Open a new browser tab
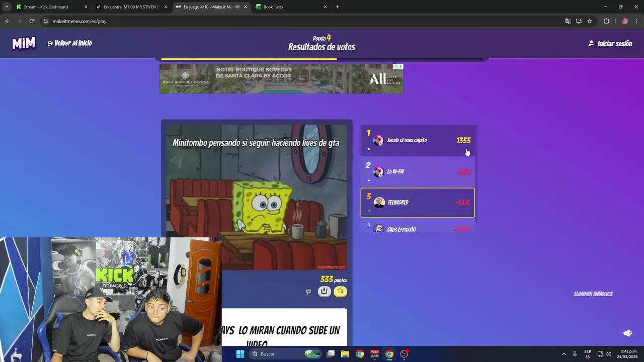This screenshot has height=362, width=644. point(337,7)
